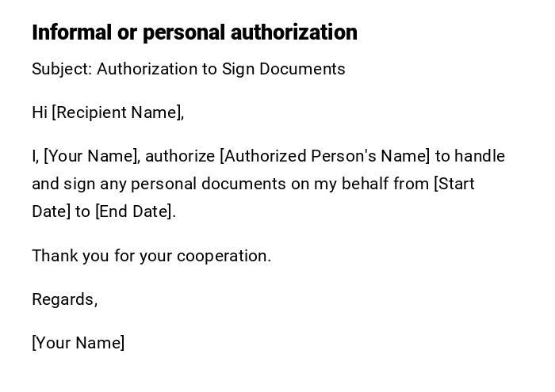Click the word "handle" ending the first body line
The height and width of the screenshot is (392, 555).
point(480,156)
